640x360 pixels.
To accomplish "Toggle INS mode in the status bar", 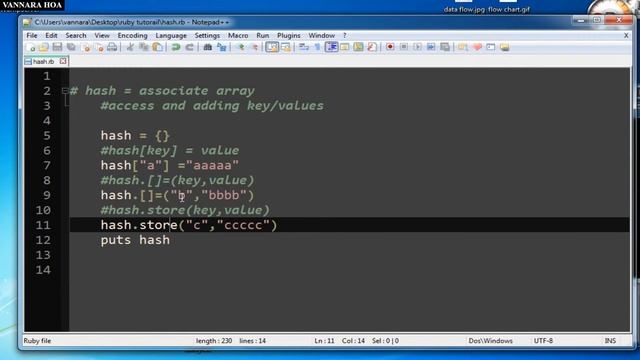I will tap(610, 340).
